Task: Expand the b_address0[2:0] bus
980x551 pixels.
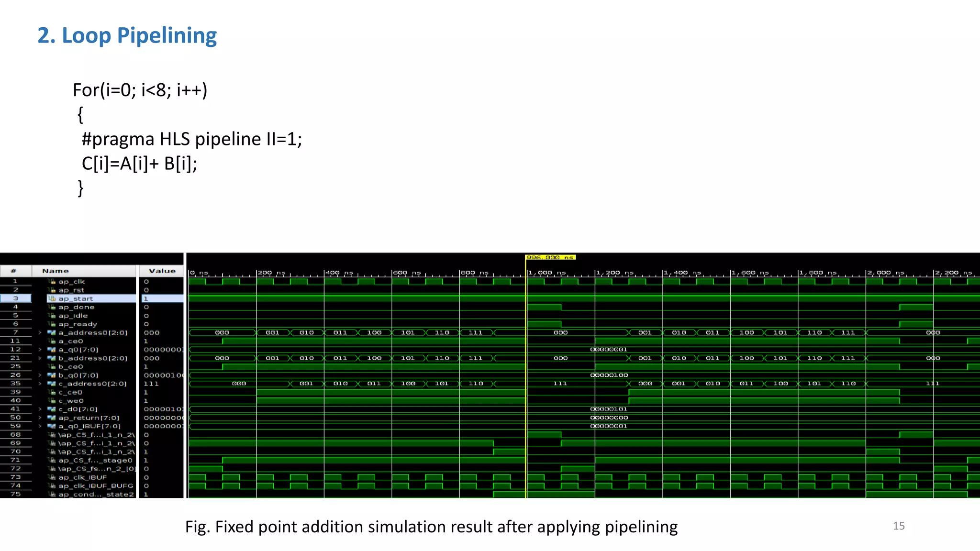Action: (40, 358)
